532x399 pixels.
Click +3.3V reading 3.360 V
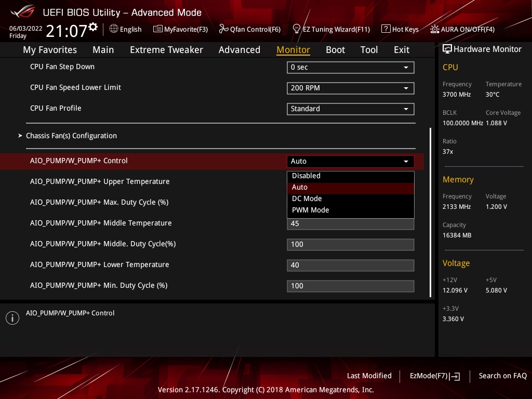453,319
